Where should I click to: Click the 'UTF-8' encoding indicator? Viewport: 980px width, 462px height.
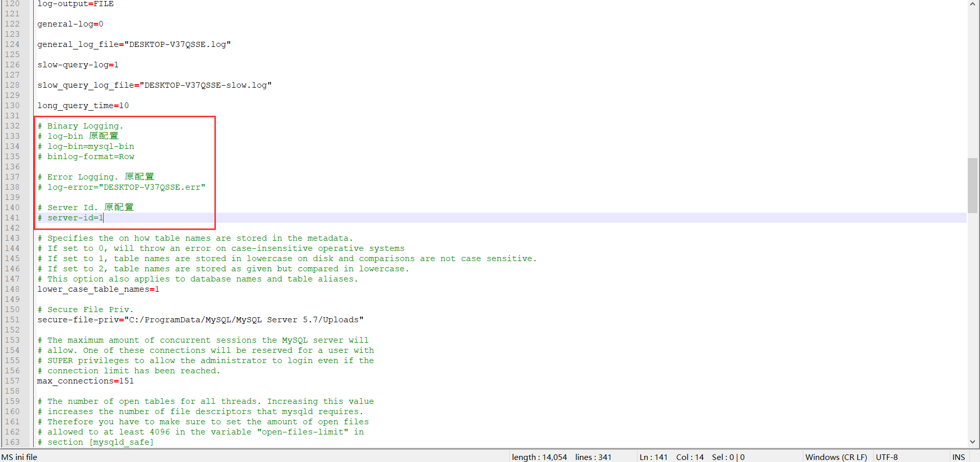pyautogui.click(x=887, y=457)
